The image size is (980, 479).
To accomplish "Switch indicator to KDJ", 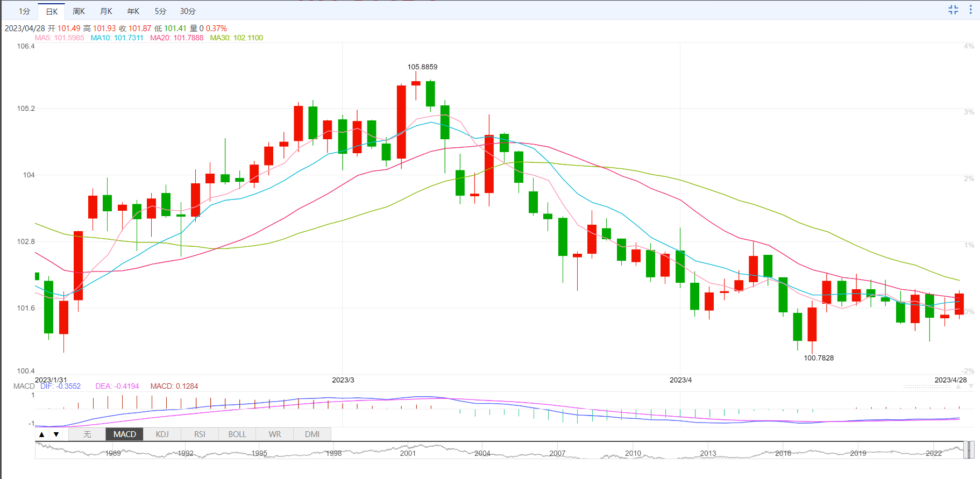I will (162, 434).
